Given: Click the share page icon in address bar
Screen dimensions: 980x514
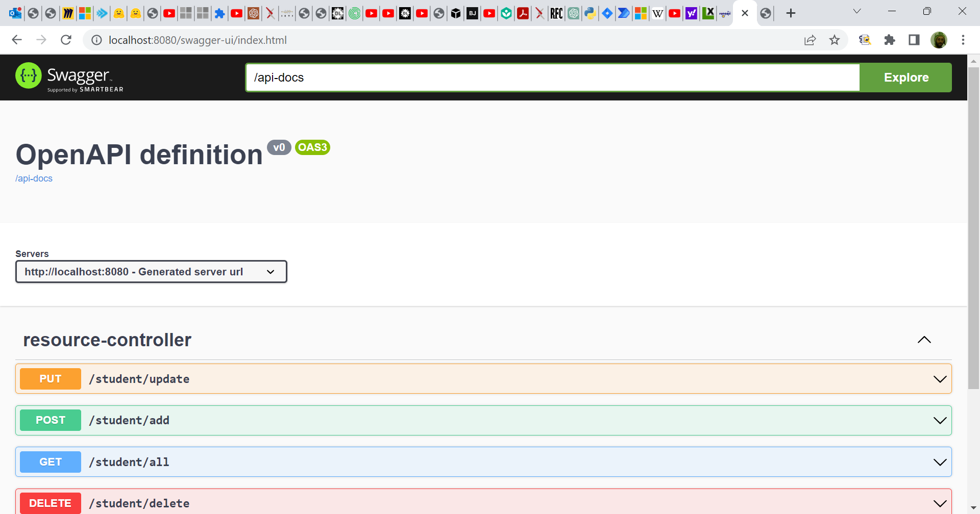Looking at the screenshot, I should (810, 40).
